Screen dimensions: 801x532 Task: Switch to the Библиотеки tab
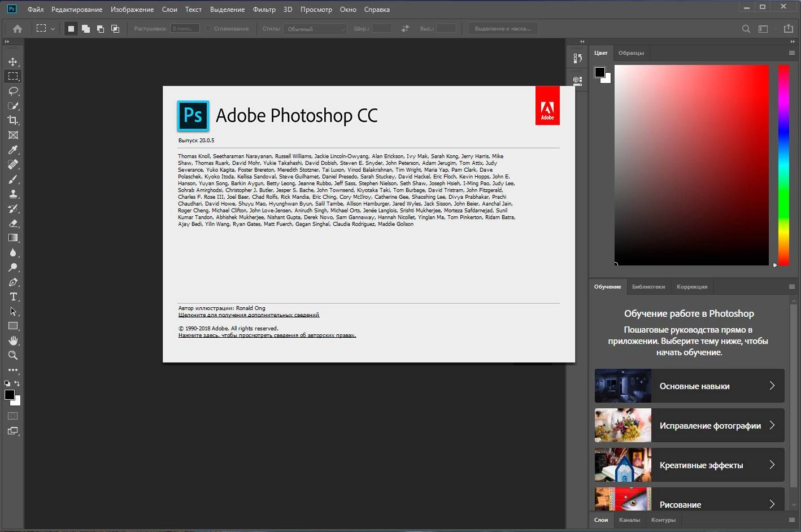(x=648, y=286)
